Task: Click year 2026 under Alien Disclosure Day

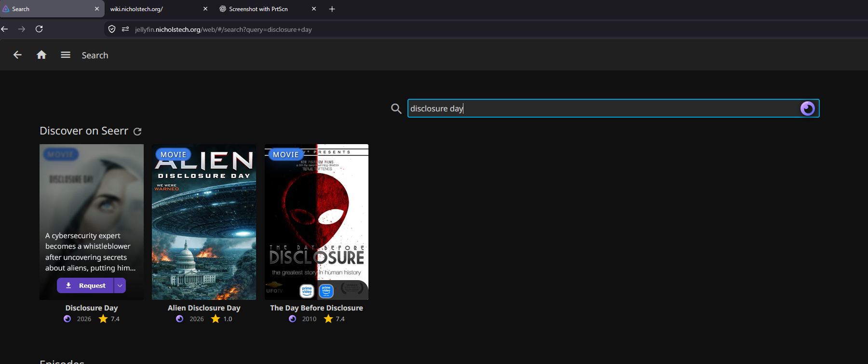Action: [x=197, y=319]
